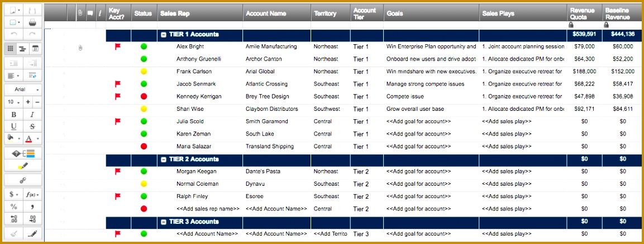
Task: Select the Account Name column header
Action: (x=277, y=13)
